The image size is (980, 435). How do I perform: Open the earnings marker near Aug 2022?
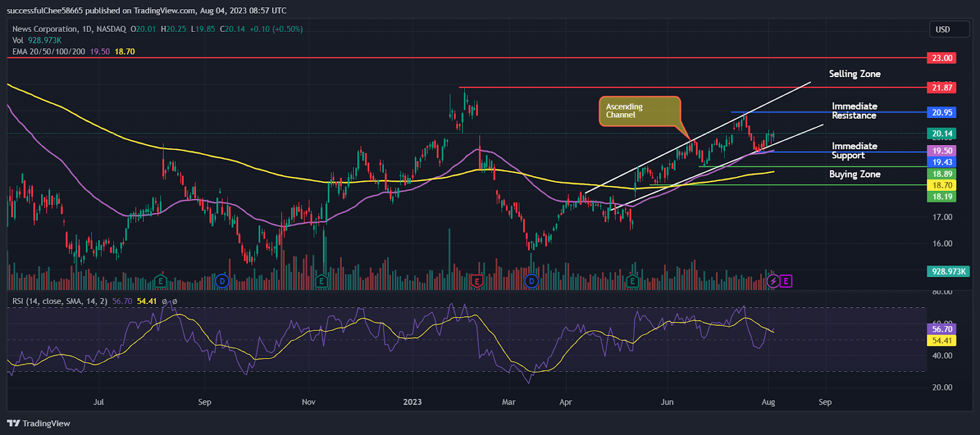pyautogui.click(x=160, y=281)
